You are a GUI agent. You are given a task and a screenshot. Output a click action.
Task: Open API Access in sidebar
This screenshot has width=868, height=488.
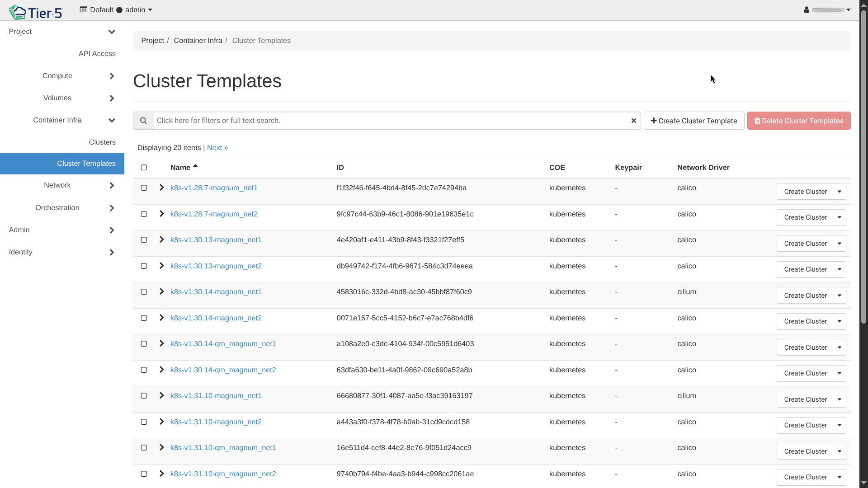pyautogui.click(x=97, y=54)
